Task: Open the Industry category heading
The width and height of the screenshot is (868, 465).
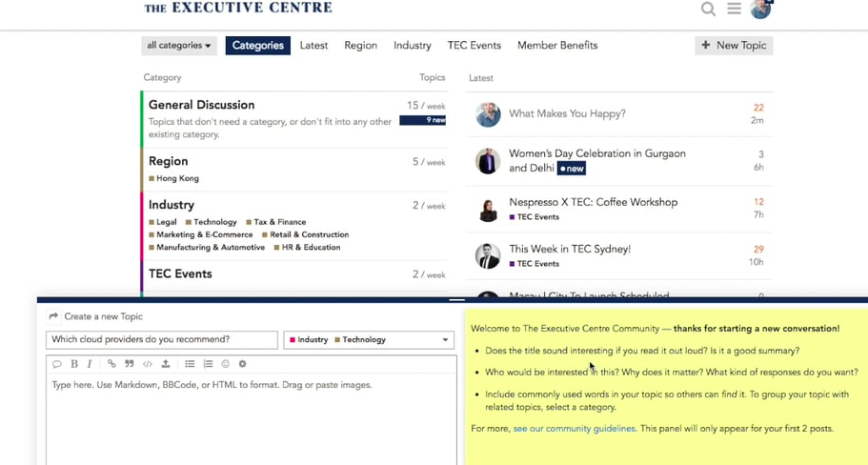Action: pos(172,205)
